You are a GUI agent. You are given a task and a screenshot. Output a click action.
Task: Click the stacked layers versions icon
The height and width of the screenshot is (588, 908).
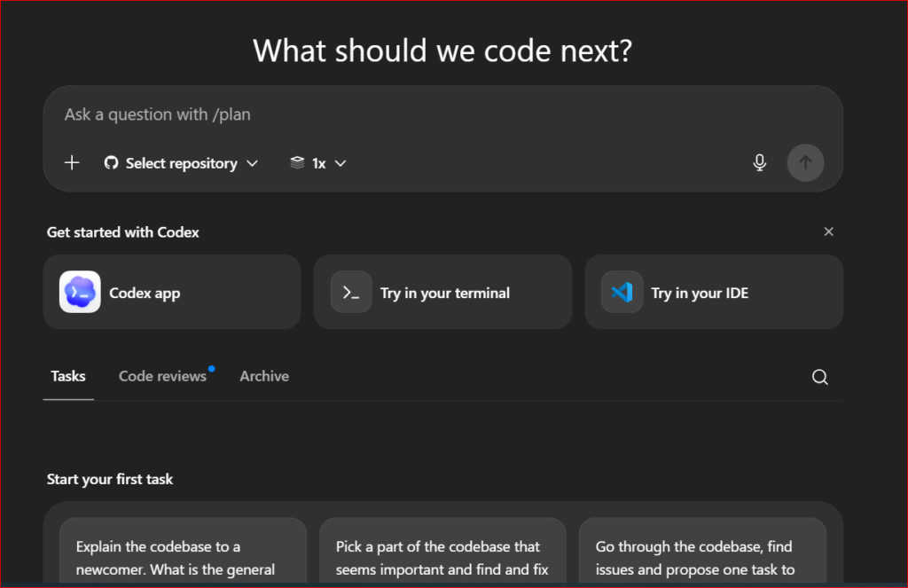click(x=298, y=163)
